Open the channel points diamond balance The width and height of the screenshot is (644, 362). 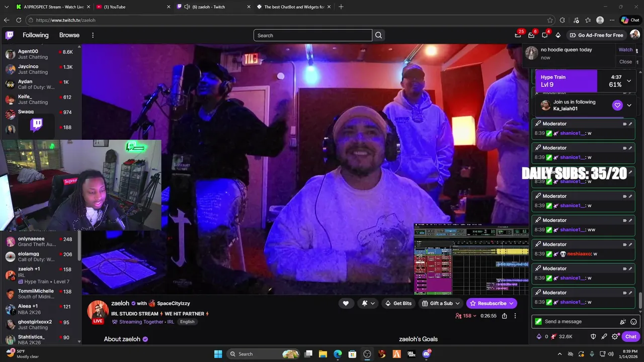(x=541, y=336)
